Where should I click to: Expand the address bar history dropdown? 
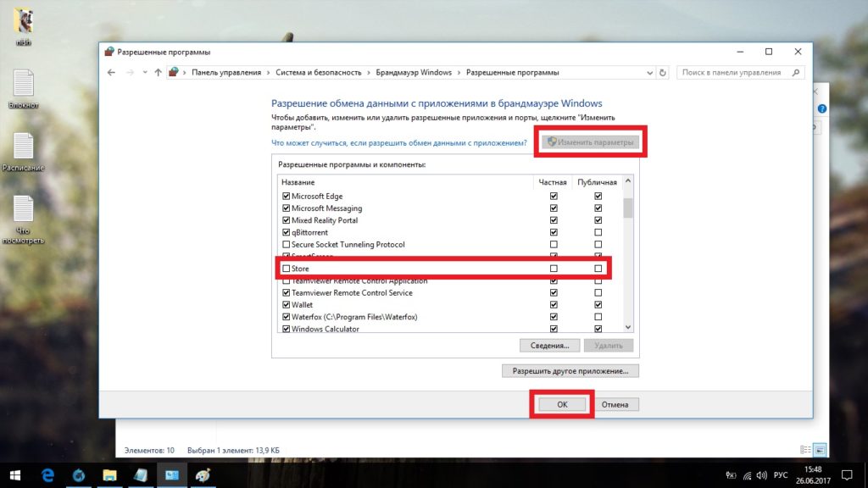pyautogui.click(x=650, y=73)
